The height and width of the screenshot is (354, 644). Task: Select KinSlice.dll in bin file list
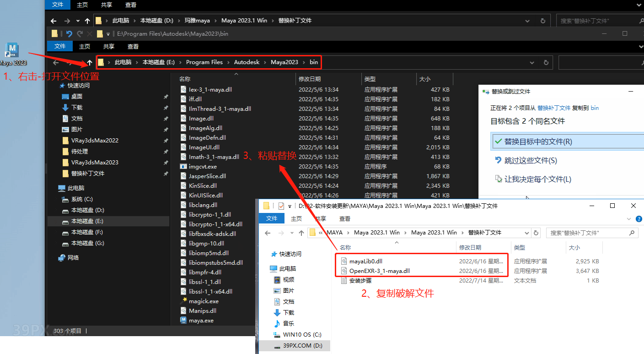[x=316, y=186]
